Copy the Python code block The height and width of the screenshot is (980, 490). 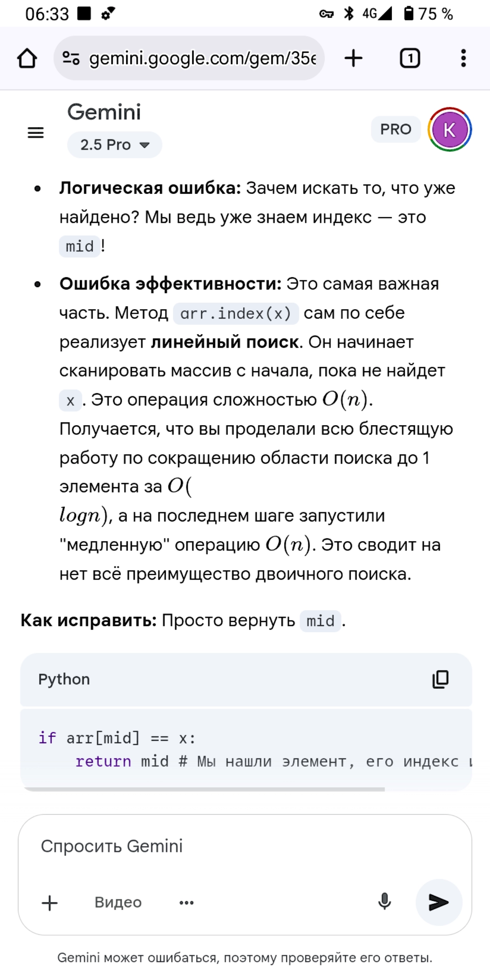(x=440, y=679)
